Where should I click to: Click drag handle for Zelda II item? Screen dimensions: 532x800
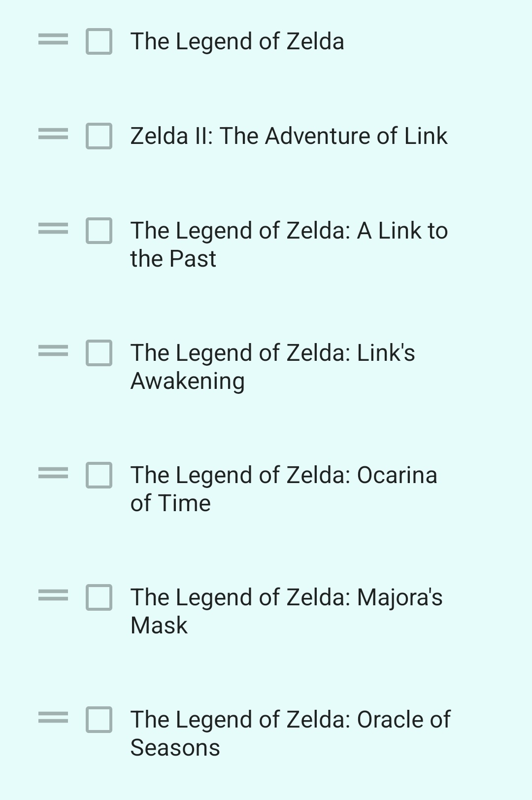click(53, 134)
